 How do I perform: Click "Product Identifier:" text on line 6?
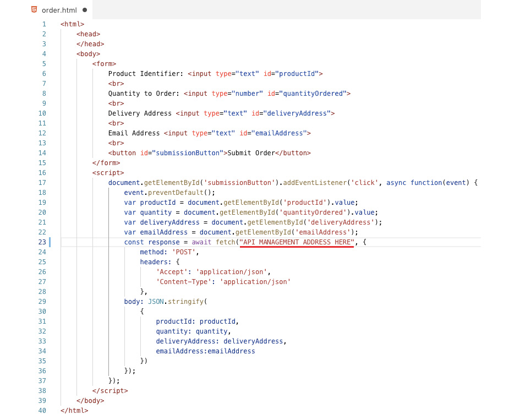pos(146,74)
